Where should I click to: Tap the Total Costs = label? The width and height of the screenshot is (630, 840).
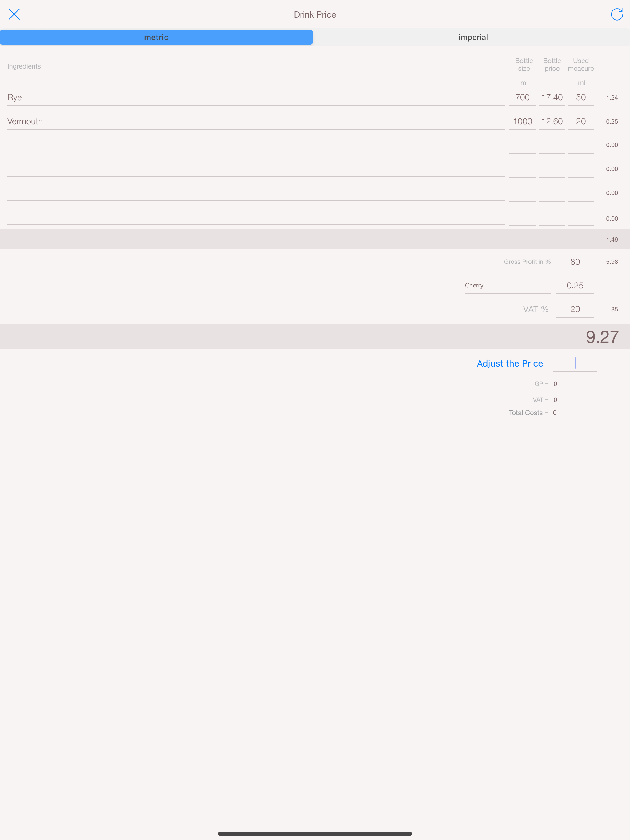point(528,413)
